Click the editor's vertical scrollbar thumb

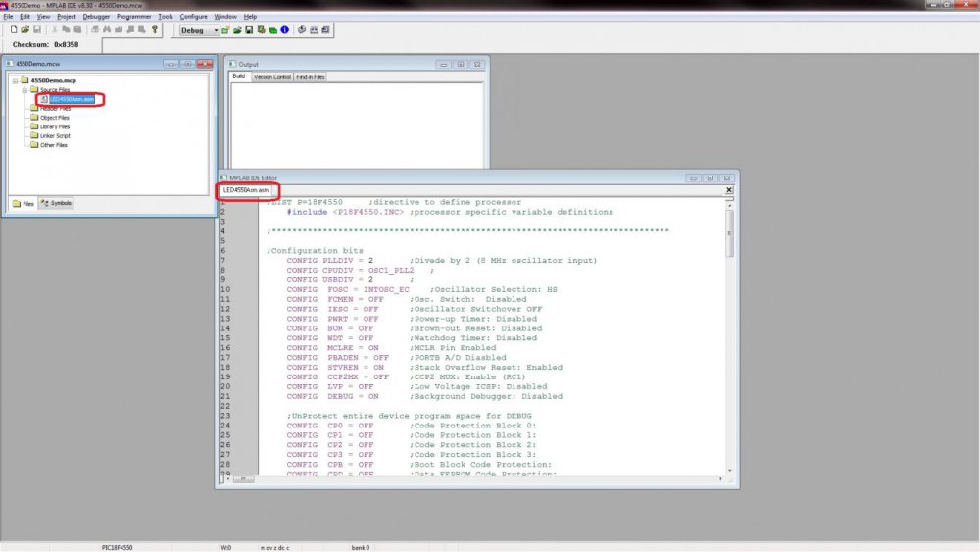(x=729, y=232)
